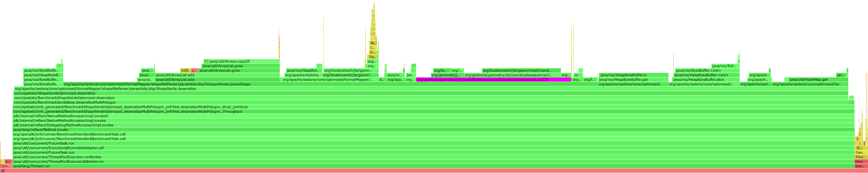
Task: Click 'org/apache/sedona/core/optimized/for..' frame
Action: [x=810, y=84]
